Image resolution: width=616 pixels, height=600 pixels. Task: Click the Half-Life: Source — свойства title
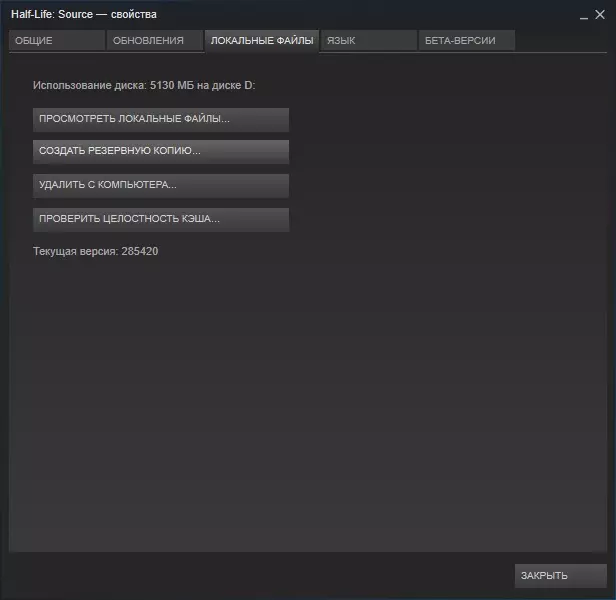click(84, 15)
